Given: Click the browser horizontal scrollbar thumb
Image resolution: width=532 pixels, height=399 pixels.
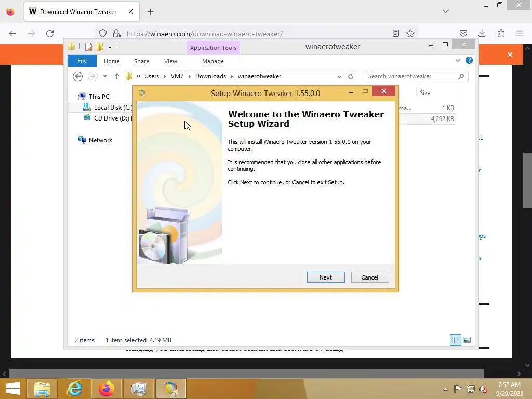Looking at the screenshot, I should [x=246, y=374].
